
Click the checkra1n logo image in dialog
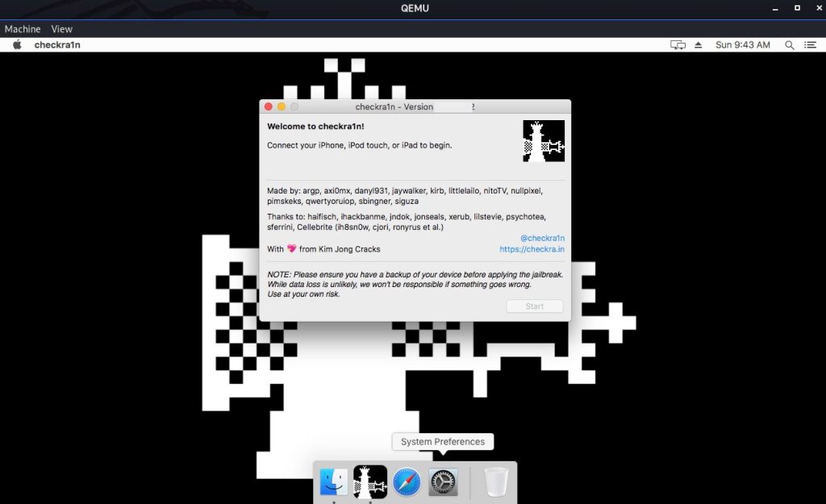pos(544,140)
